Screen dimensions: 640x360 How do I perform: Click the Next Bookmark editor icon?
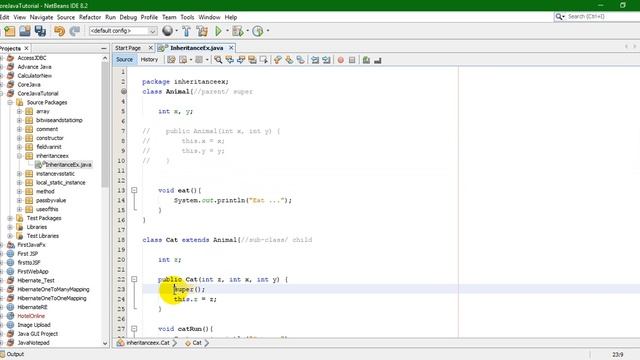pyautogui.click(x=289, y=60)
